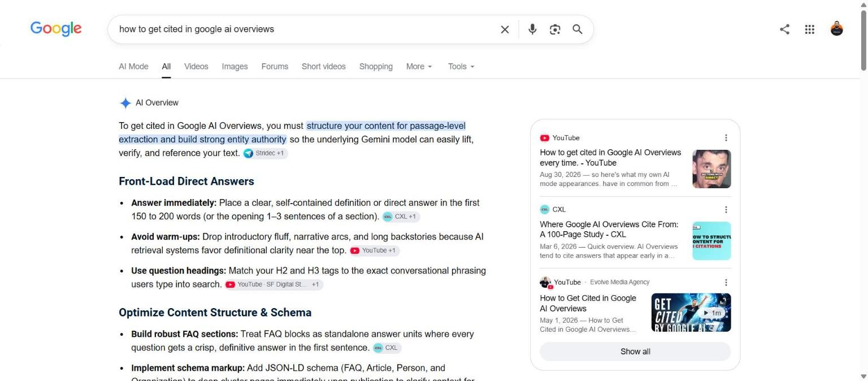Open the Google account profile avatar

click(837, 29)
